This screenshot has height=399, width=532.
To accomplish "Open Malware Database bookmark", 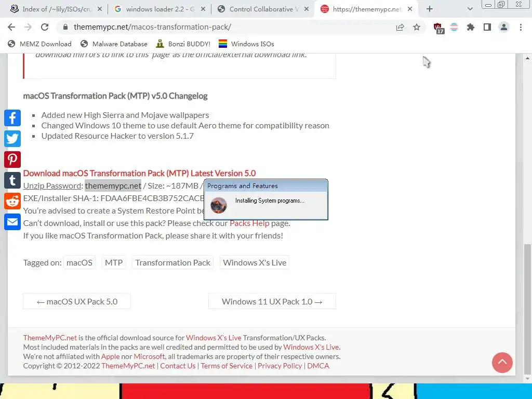I will coord(114,44).
